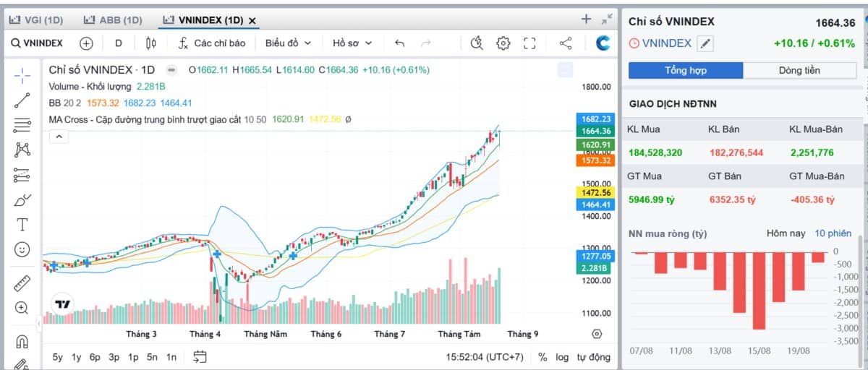Viewport: 868px width, 370px height.
Task: Open the Các chỉ báo indicators menu
Action: click(x=211, y=43)
